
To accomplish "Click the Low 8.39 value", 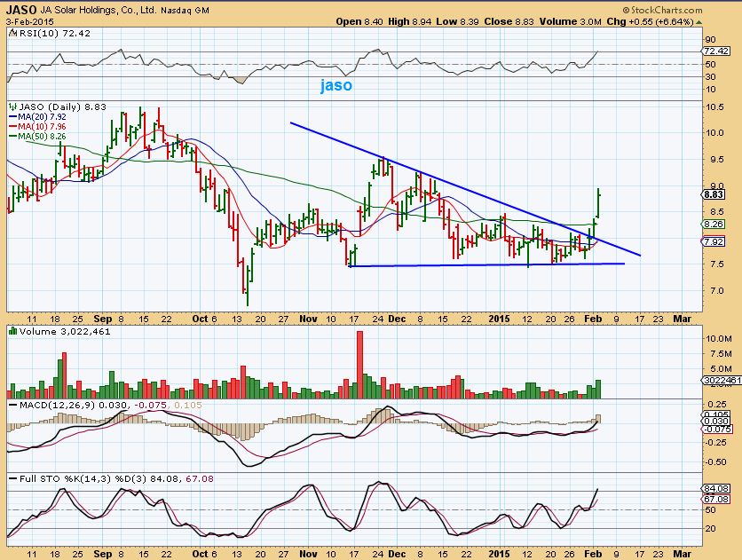I will (x=458, y=22).
